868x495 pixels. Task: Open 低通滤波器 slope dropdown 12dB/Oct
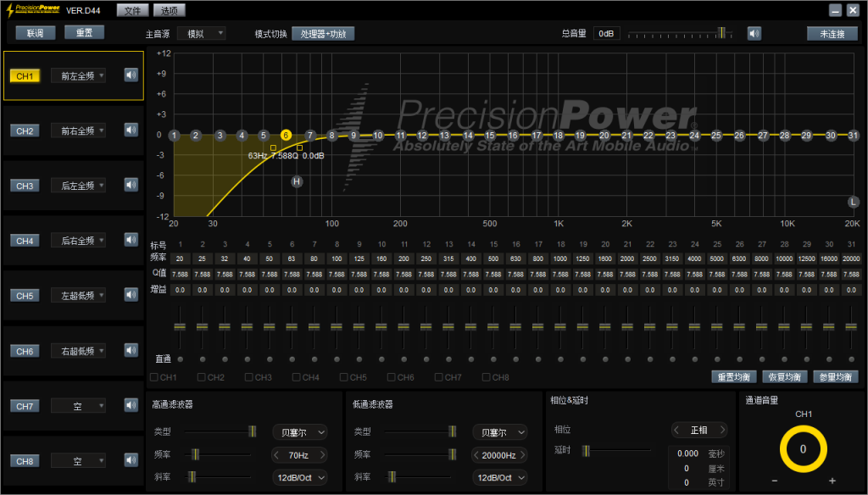pyautogui.click(x=499, y=477)
